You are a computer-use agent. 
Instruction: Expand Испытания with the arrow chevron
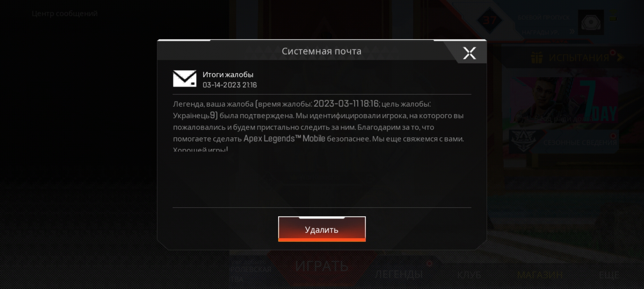[620, 57]
